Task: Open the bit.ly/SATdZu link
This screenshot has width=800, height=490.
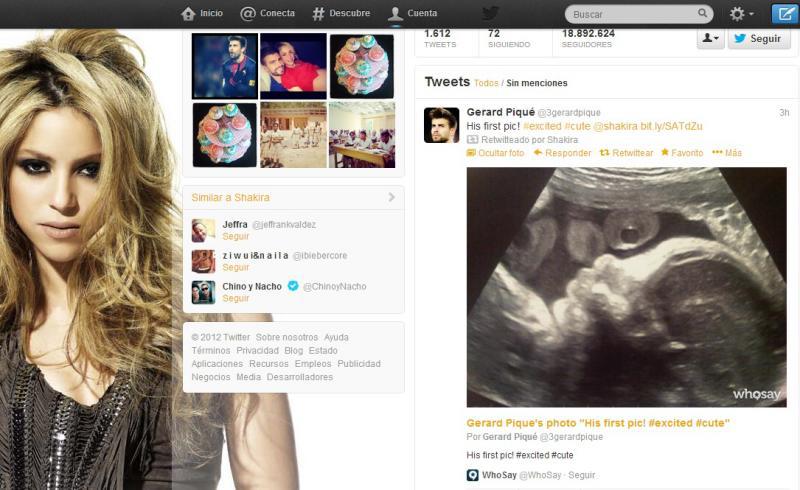Action: click(671, 126)
